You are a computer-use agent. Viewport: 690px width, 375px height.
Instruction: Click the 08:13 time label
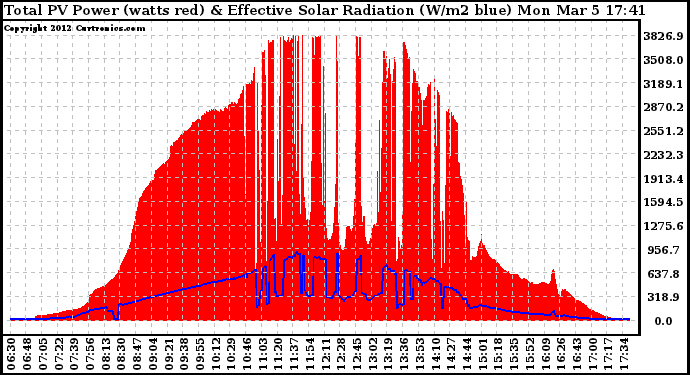click(106, 354)
